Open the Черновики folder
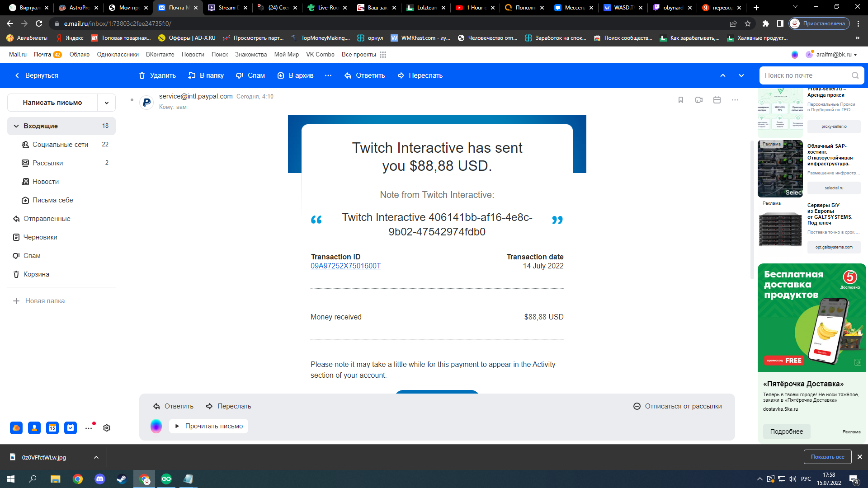Viewport: 868px width, 488px height. coord(40,237)
